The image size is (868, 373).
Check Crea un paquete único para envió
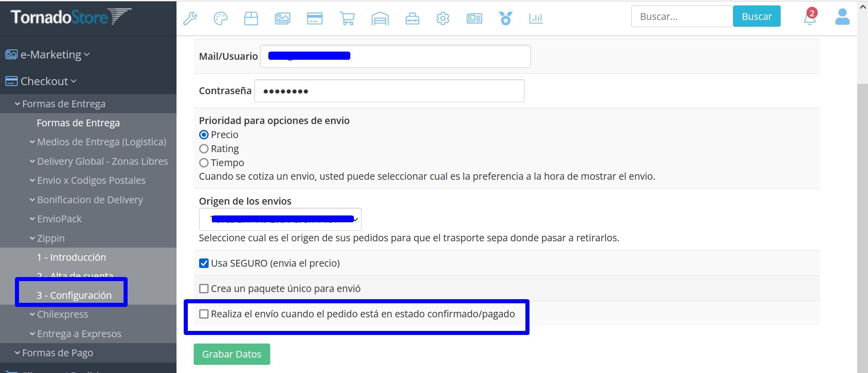(x=204, y=289)
